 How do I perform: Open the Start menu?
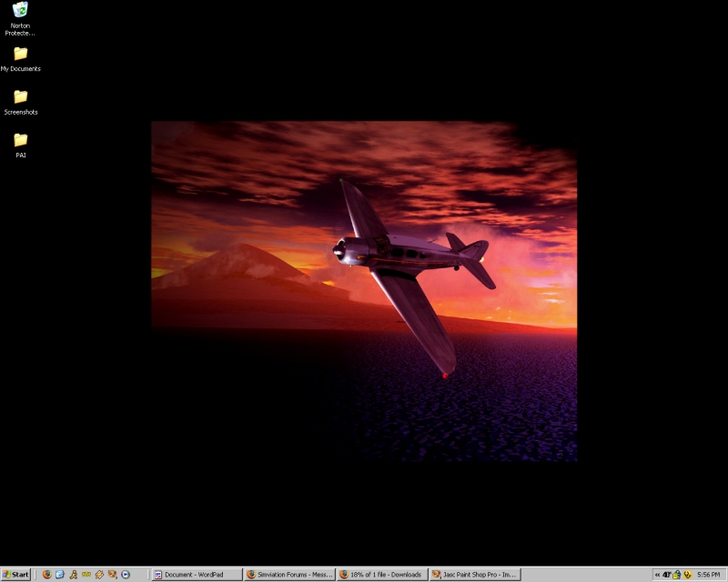pos(15,575)
